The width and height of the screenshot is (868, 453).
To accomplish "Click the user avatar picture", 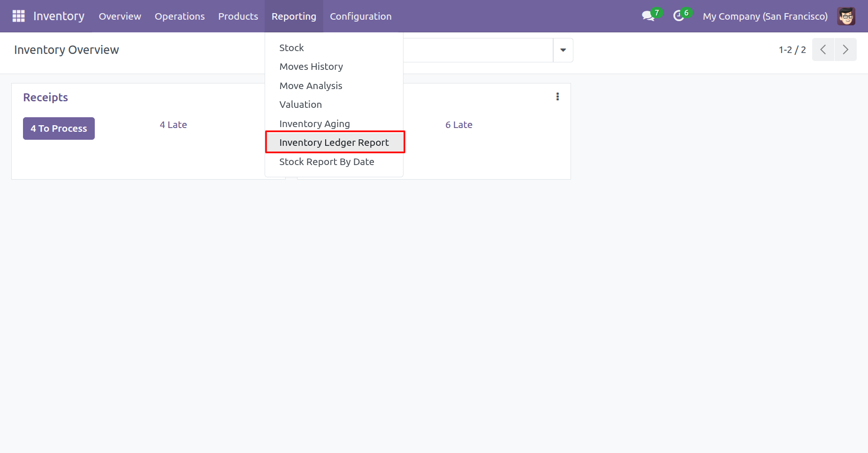I will coord(846,16).
